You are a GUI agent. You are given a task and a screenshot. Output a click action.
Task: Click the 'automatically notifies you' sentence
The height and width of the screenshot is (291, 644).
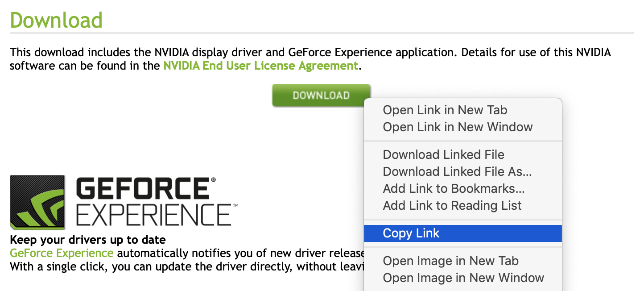[241, 254]
